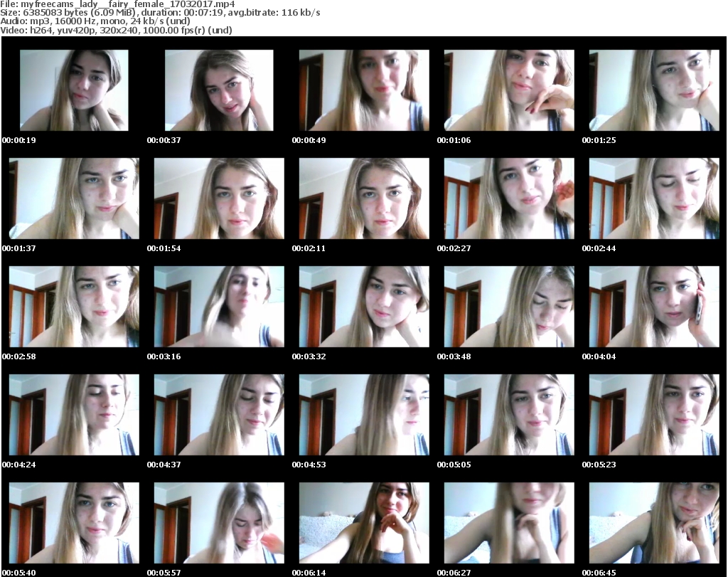This screenshot has width=728, height=577.
Task: Select the thumbnail frame at 00:02:11
Action: click(364, 198)
